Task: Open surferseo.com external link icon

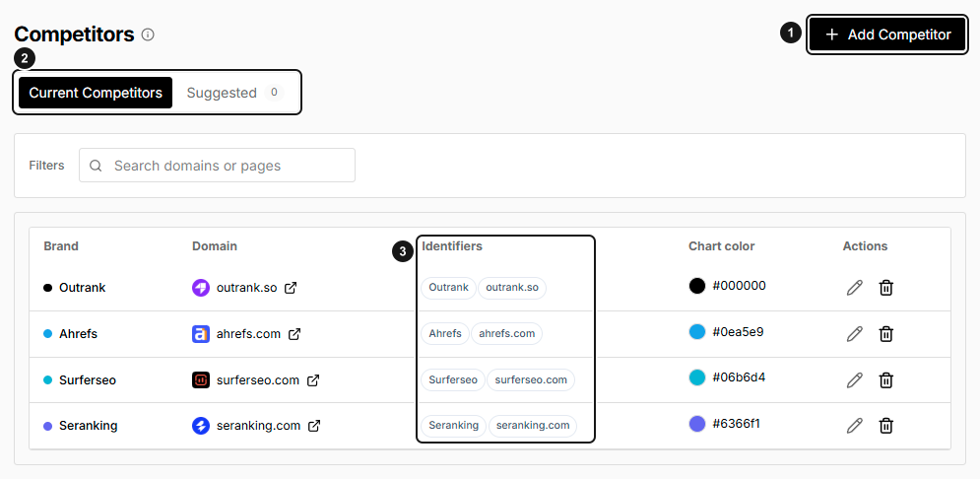Action: pyautogui.click(x=313, y=380)
